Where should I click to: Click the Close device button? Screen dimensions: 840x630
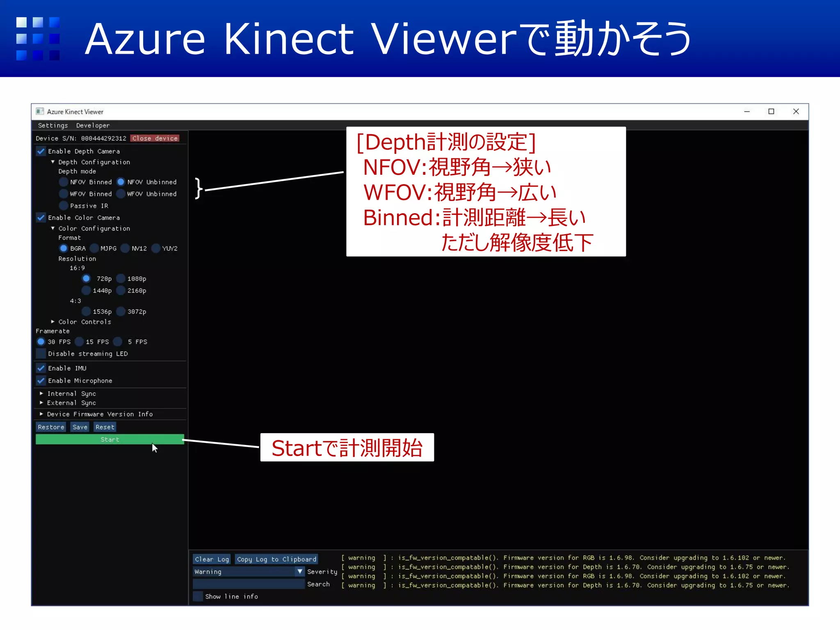[155, 139]
